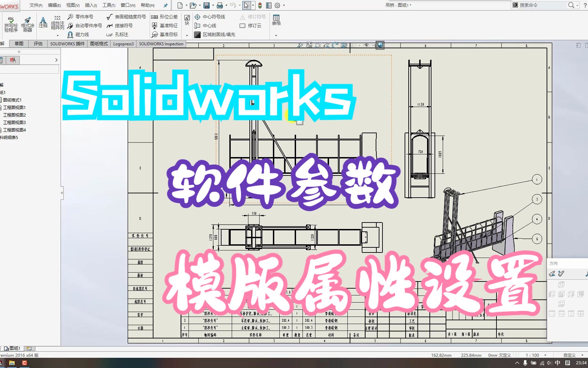Insert a 焊接符号 weld symbol

point(120,26)
